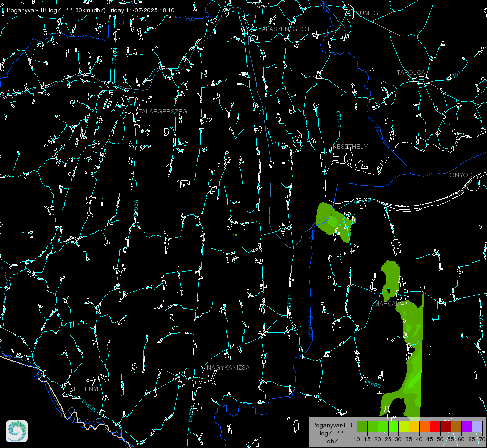This screenshot has height=448, width=487.
Task: Click the legend value 70
Action: tap(482, 440)
